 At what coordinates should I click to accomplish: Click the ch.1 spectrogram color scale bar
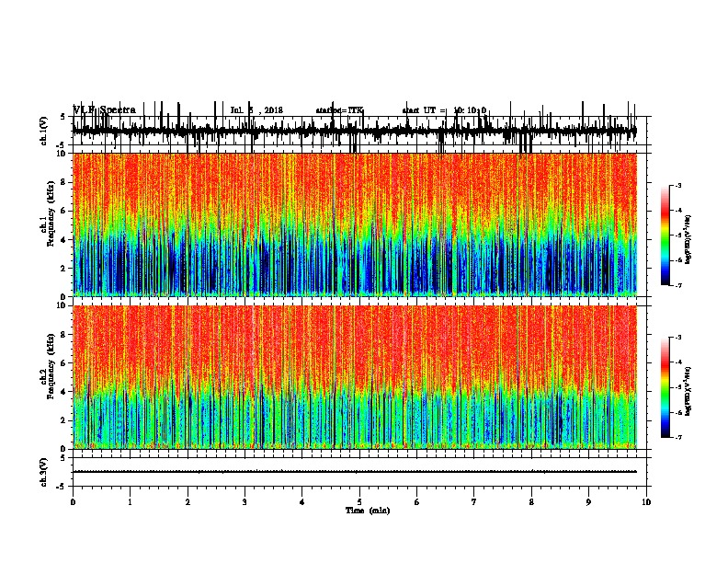pyautogui.click(x=665, y=236)
